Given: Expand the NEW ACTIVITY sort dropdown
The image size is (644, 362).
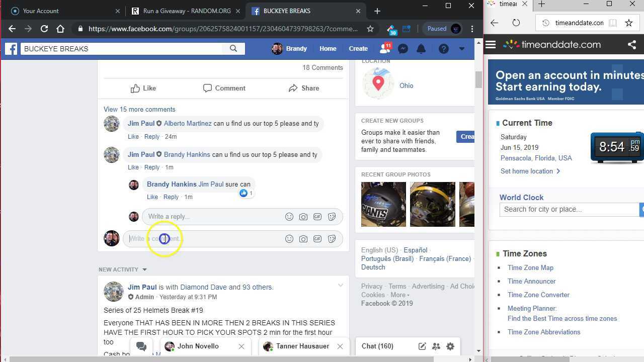Looking at the screenshot, I should tap(144, 270).
